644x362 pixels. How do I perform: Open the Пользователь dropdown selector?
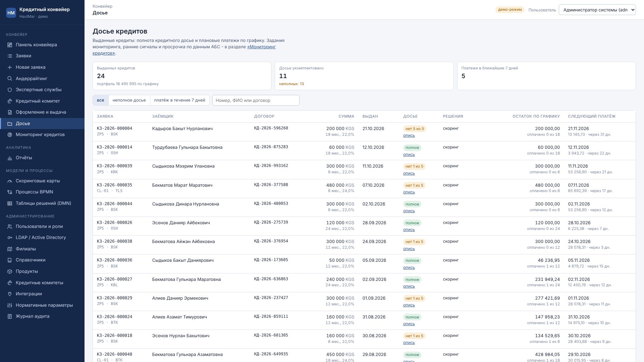coord(597,10)
